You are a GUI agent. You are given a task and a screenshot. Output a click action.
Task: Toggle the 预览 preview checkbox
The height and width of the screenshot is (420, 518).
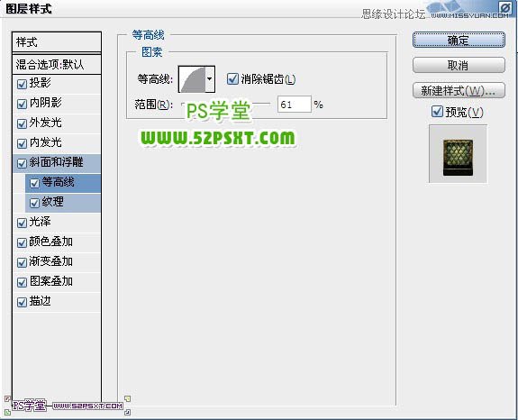tap(437, 112)
